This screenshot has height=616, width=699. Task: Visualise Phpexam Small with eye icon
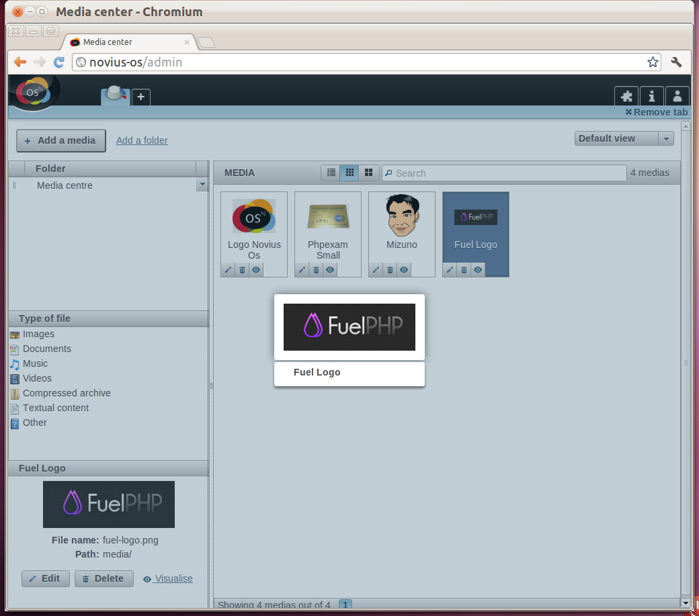(330, 270)
